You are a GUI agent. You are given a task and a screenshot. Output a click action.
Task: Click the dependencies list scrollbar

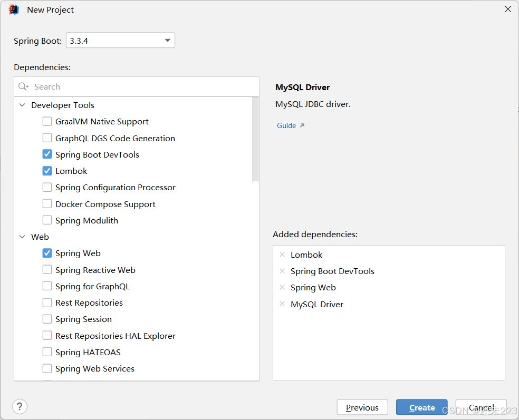pos(255,140)
